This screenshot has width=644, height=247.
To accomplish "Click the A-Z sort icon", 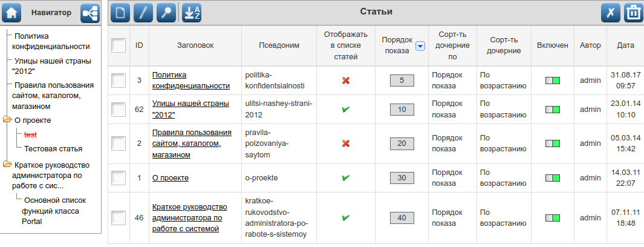I will click(x=191, y=13).
